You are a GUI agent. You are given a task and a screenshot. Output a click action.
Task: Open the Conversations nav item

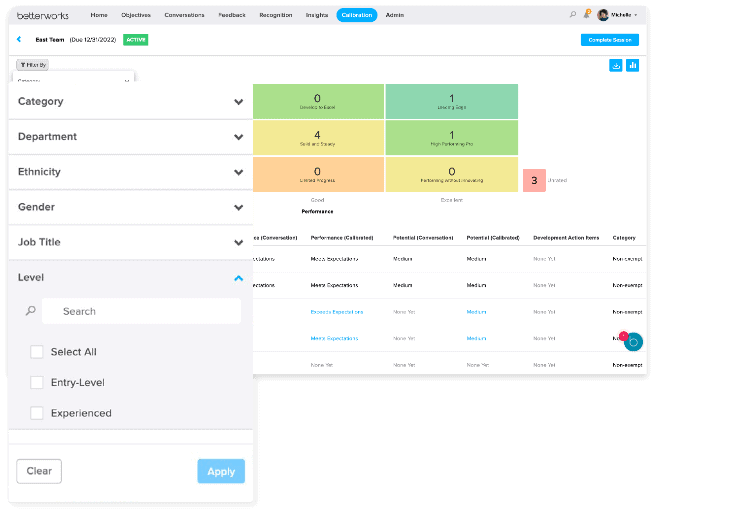(x=184, y=15)
